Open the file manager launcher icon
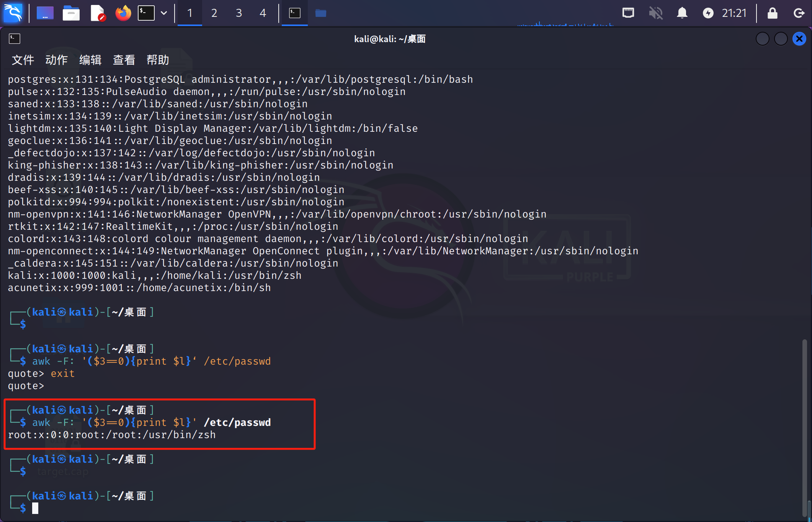Viewport: 812px width, 522px height. [x=71, y=13]
